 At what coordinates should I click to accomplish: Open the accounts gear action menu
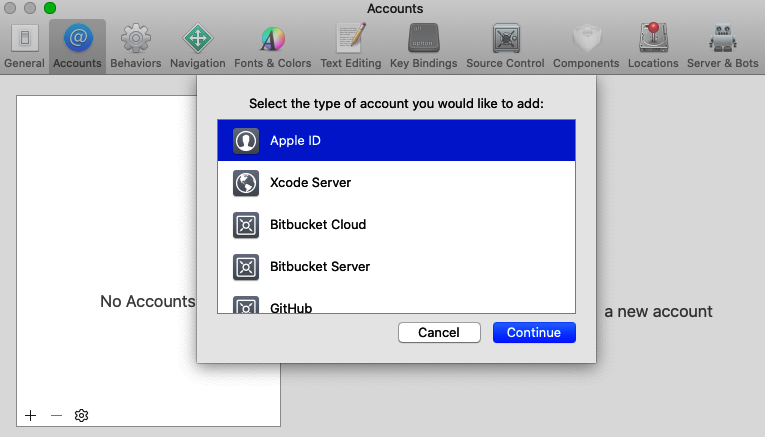tap(81, 415)
